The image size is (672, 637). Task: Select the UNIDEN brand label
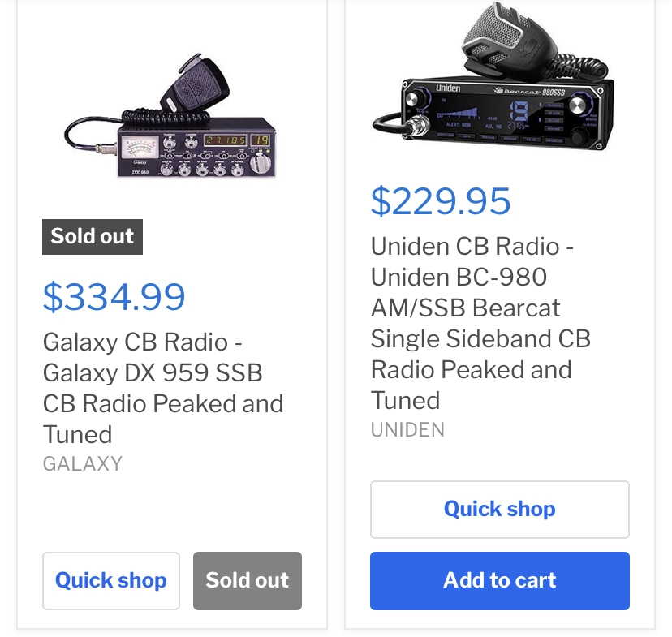pyautogui.click(x=407, y=430)
